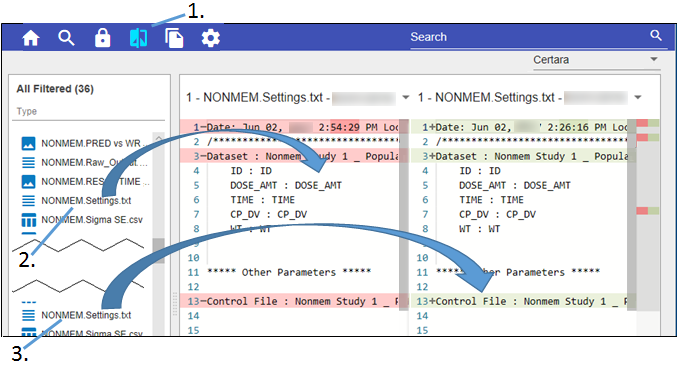The height and width of the screenshot is (371, 679).
Task: Select upper NONMEM.Settings.txt in file list
Action: (85, 200)
